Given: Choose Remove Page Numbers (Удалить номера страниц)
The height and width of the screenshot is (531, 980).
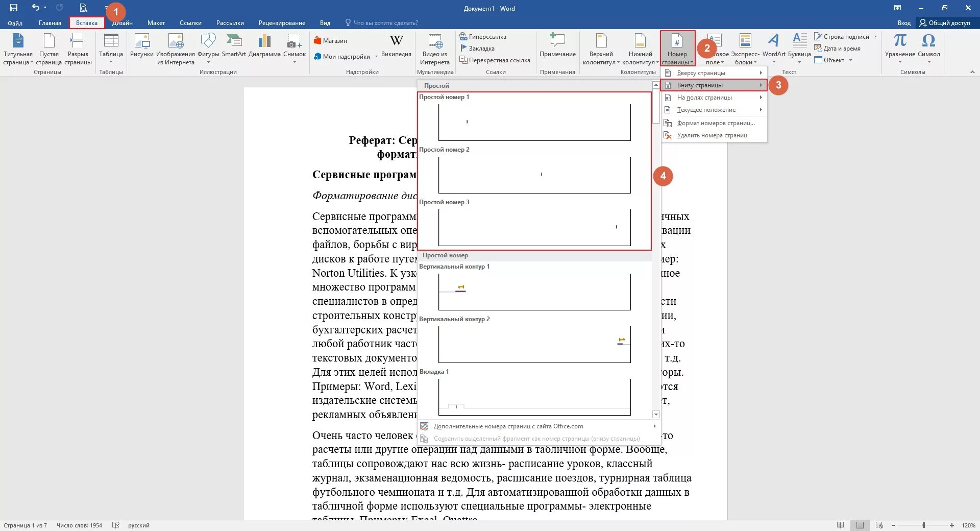Looking at the screenshot, I should pos(714,135).
